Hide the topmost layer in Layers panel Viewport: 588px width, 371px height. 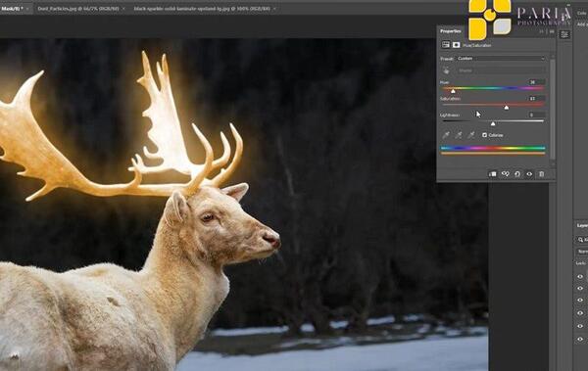580,277
